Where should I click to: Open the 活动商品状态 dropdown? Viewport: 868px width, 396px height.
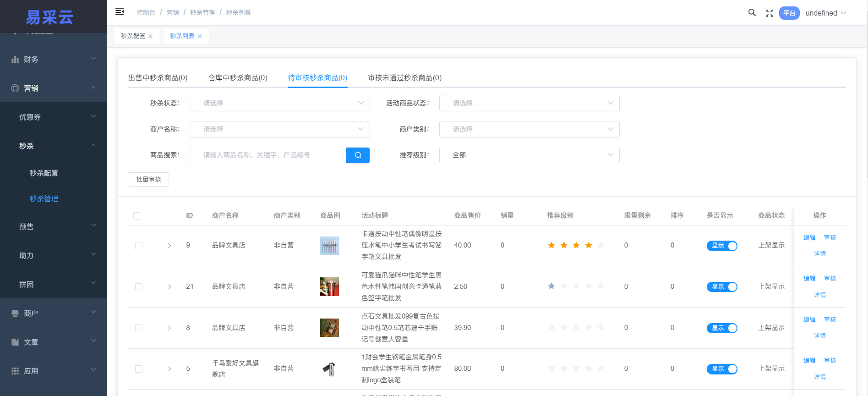tap(529, 103)
